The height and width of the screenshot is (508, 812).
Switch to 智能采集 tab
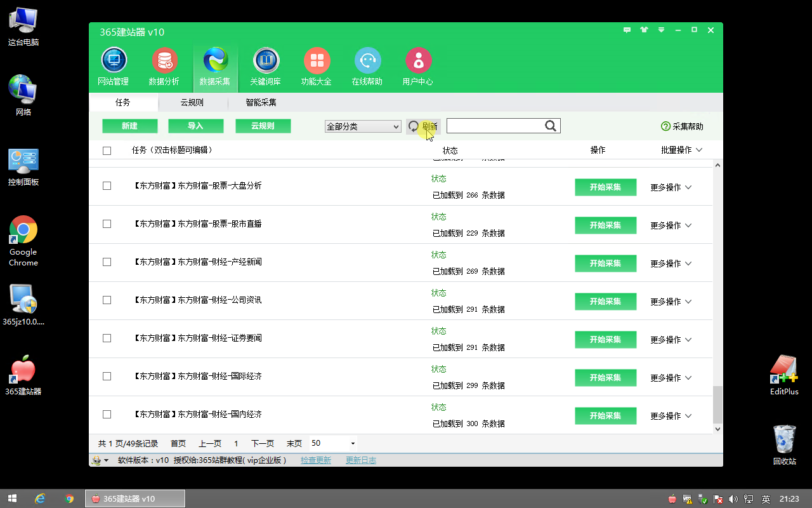(x=261, y=102)
